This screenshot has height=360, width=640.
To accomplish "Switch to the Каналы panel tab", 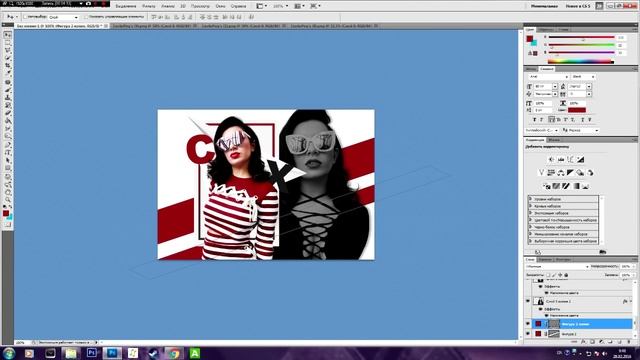I will (544, 260).
